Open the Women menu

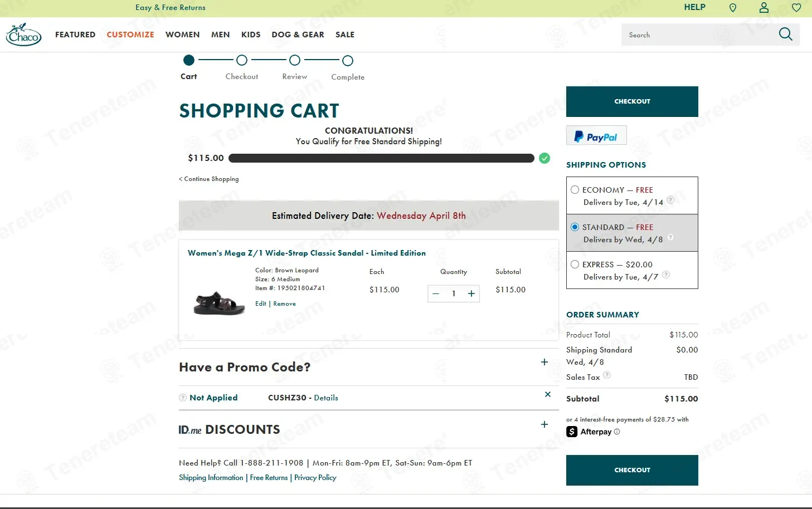click(x=182, y=35)
